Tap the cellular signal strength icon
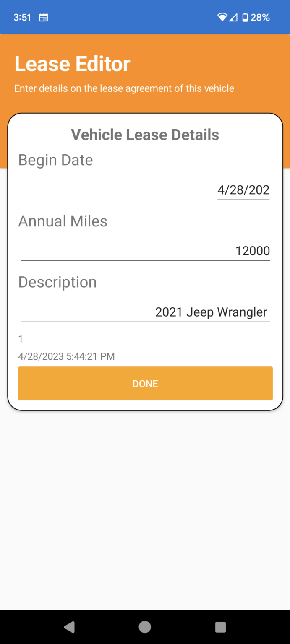Image resolution: width=290 pixels, height=644 pixels. (233, 18)
